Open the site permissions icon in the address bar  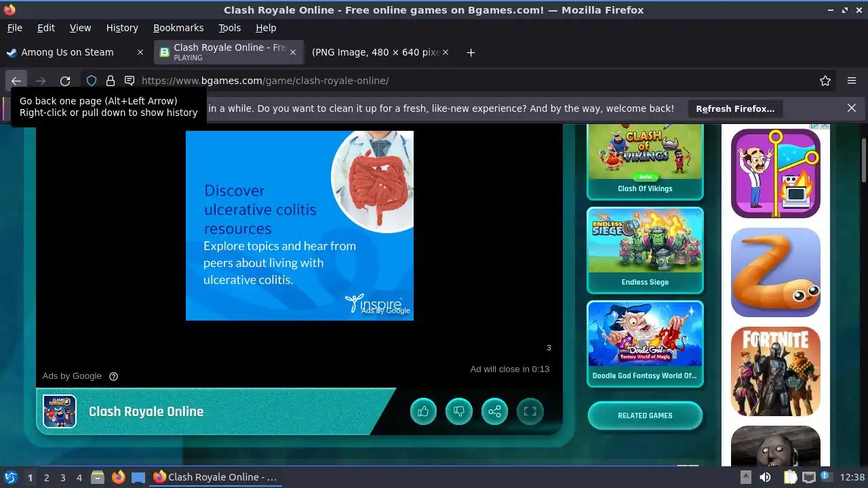coord(130,81)
